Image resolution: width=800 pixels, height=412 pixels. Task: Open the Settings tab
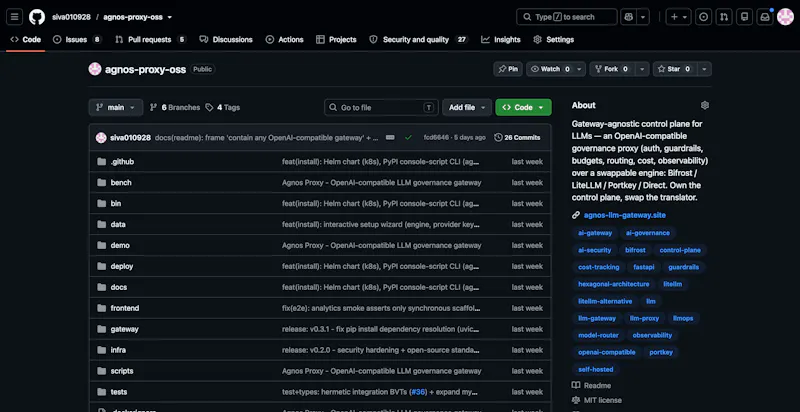point(554,39)
